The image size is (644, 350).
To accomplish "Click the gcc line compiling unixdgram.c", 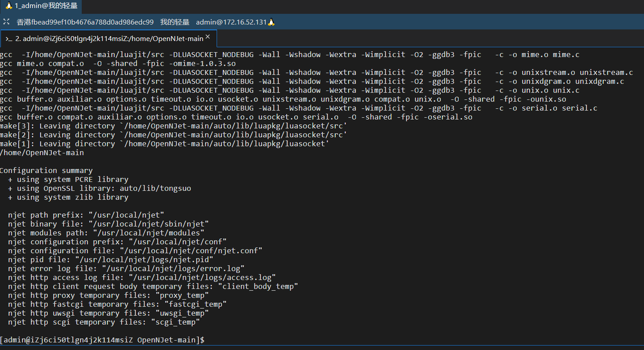I will [312, 81].
